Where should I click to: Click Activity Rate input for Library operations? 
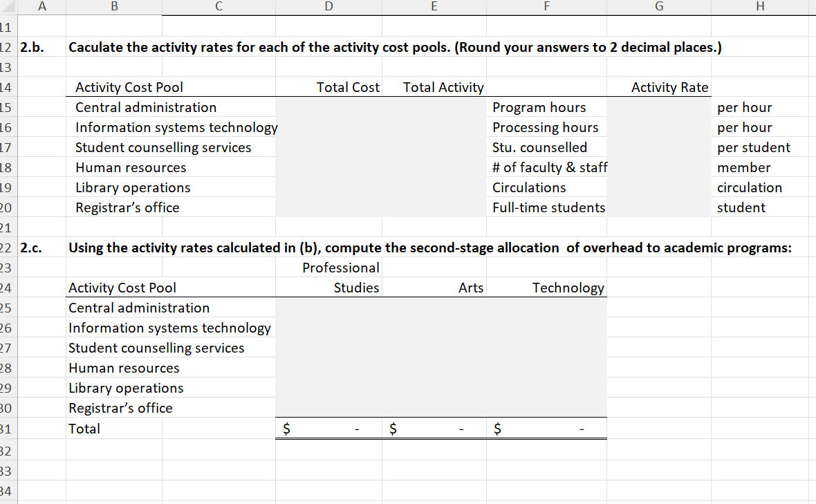pos(659,188)
